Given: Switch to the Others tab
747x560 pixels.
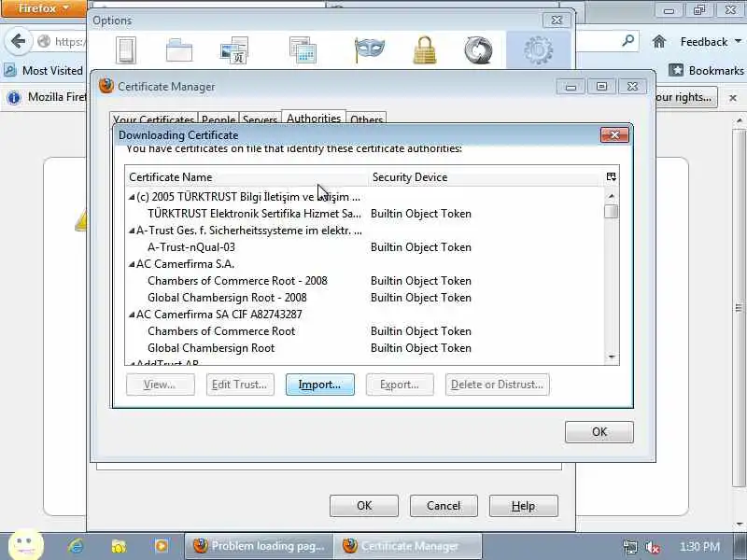Looking at the screenshot, I should coord(366,119).
